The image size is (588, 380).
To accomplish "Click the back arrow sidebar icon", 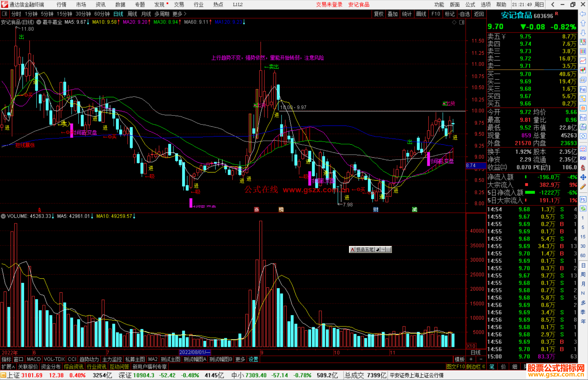I will click(583, 14).
